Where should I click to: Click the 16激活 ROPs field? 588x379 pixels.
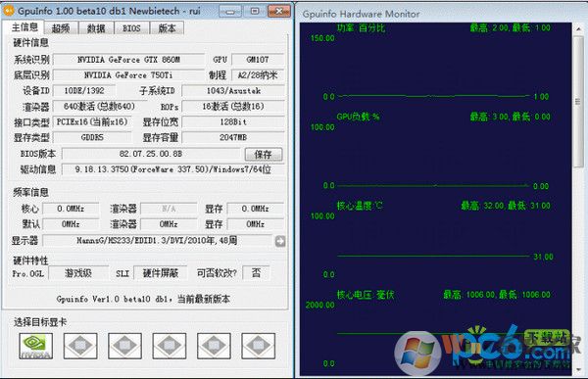point(233,107)
